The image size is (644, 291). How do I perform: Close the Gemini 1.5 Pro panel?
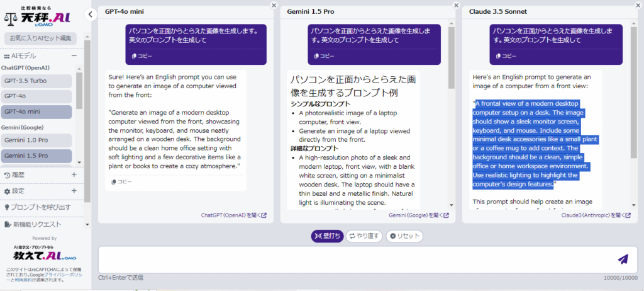(456, 5)
